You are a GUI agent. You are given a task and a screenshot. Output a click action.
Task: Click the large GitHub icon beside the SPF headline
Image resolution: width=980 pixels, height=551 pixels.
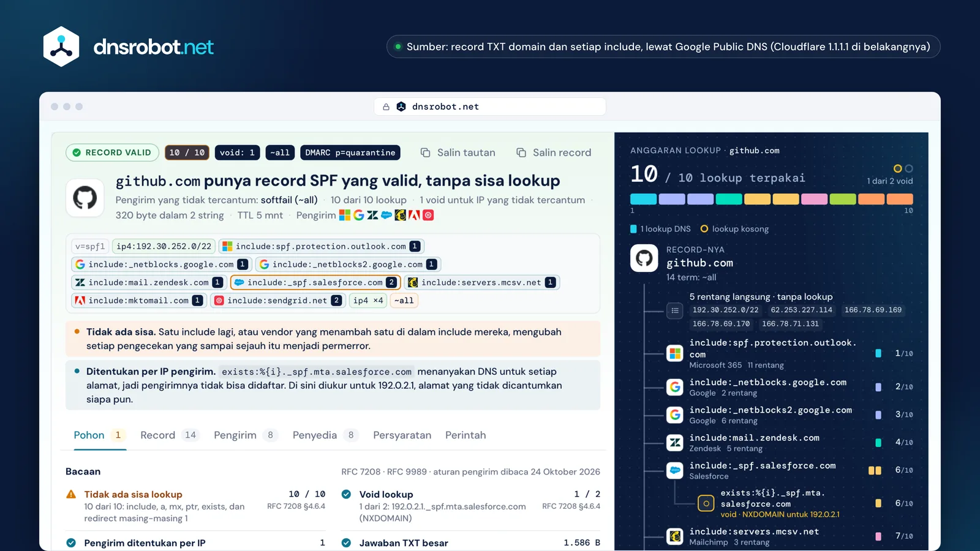coord(85,197)
